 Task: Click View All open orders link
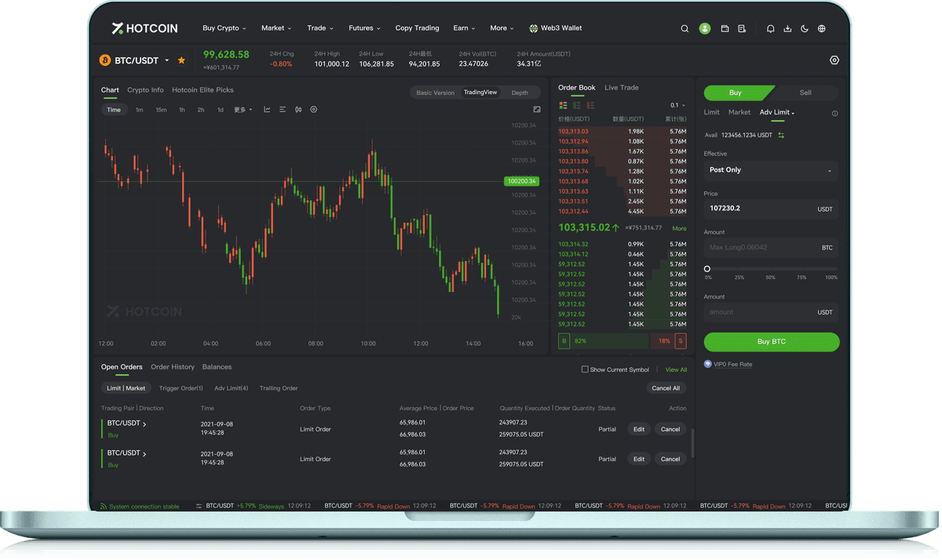tap(676, 369)
